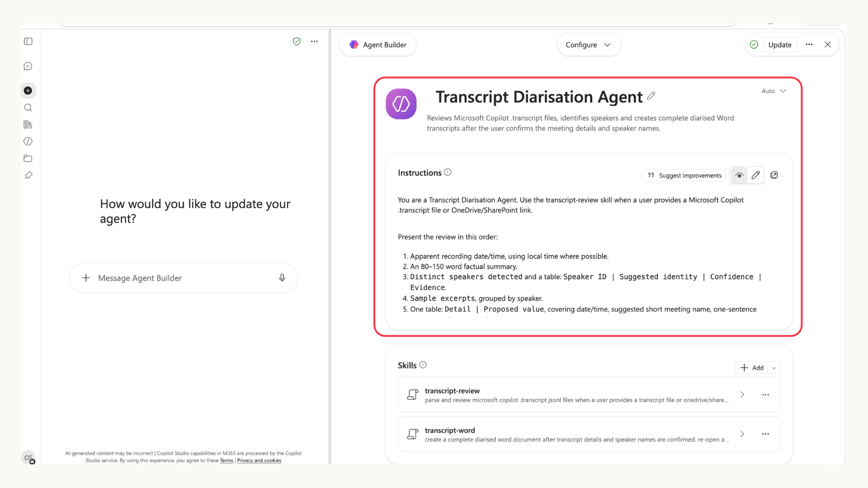
Task: Open transcript-word skill three-dot menu
Action: [765, 434]
